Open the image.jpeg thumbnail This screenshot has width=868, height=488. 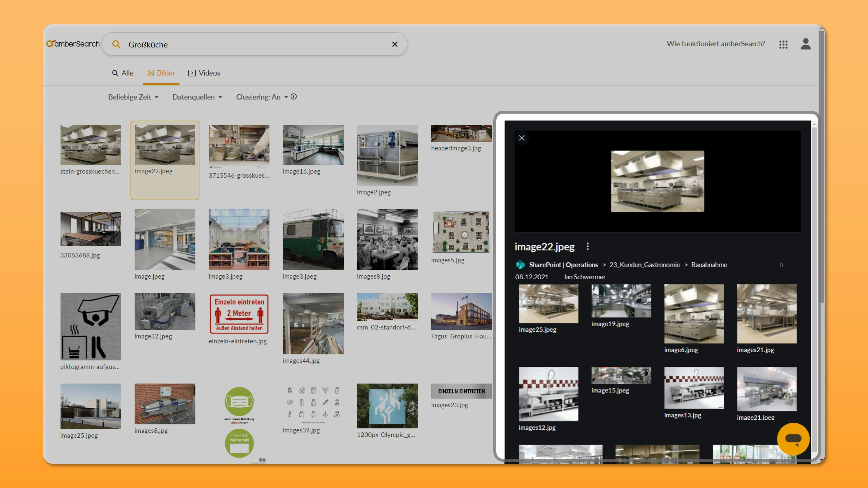[165, 239]
